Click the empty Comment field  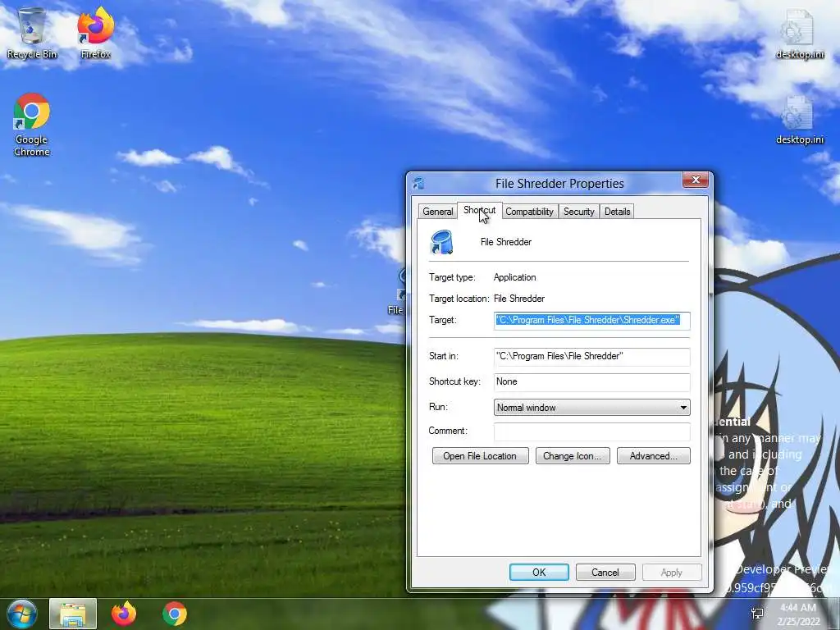point(591,431)
